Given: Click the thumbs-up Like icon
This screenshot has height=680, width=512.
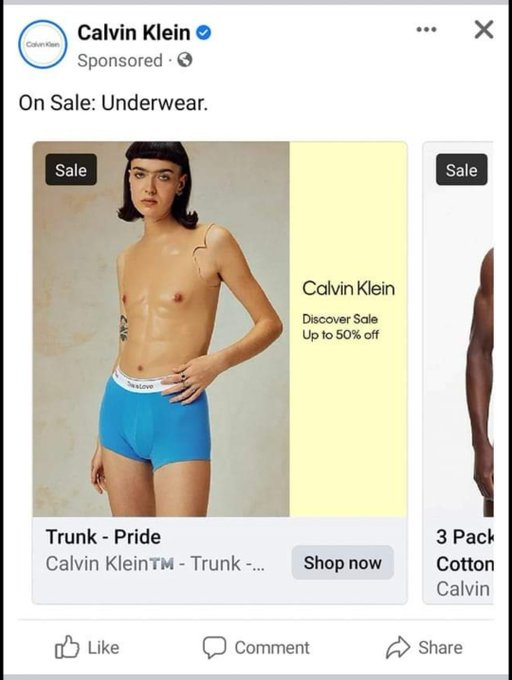Looking at the screenshot, I should pyautogui.click(x=67, y=647).
